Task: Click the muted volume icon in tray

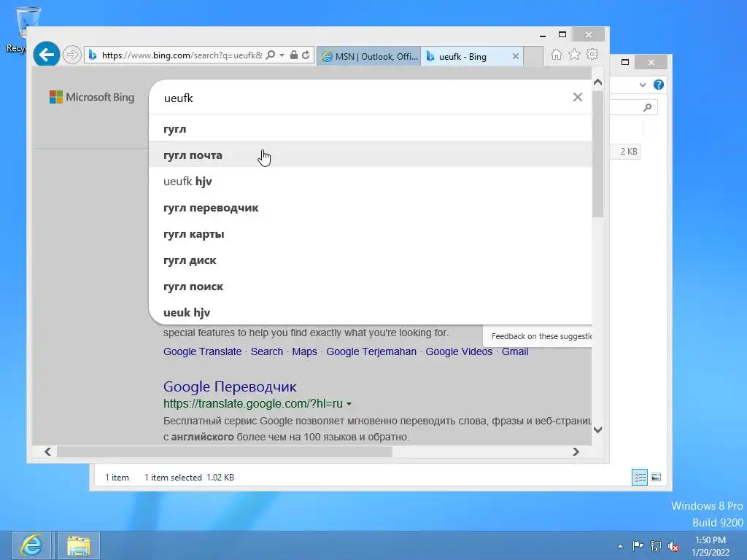Action: pos(673,546)
